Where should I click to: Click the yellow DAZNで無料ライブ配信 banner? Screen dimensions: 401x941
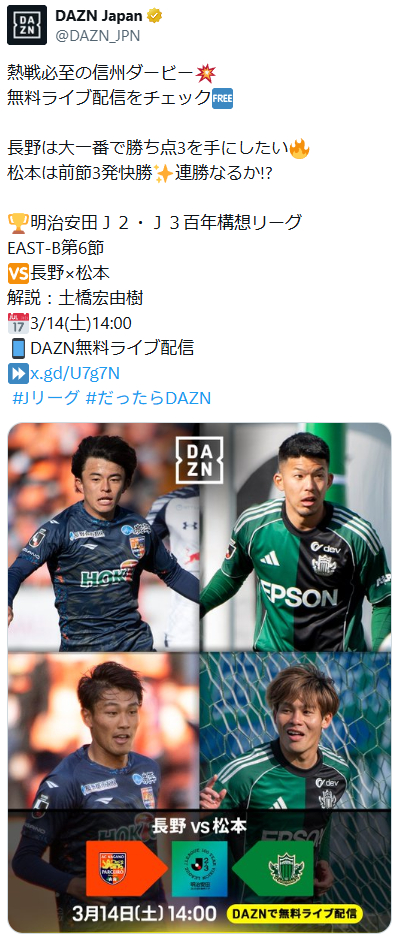(x=295, y=914)
